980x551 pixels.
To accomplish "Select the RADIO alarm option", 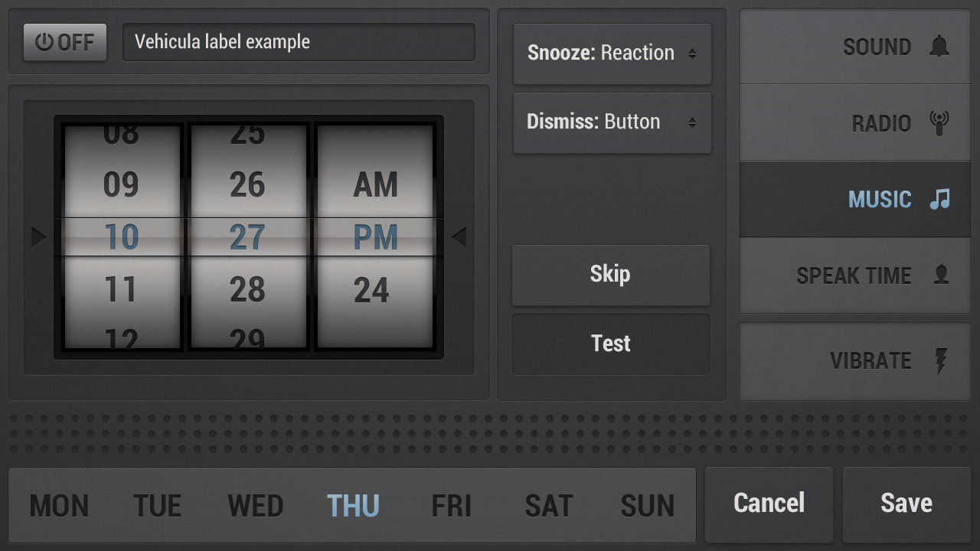I will (854, 123).
